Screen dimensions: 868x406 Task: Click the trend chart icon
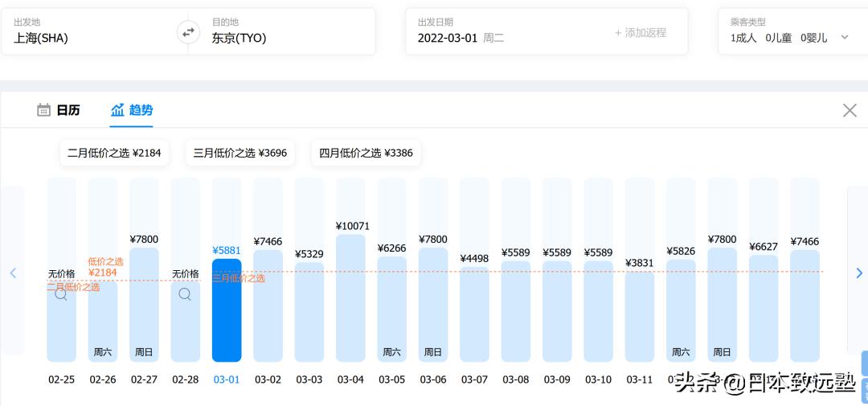click(118, 110)
